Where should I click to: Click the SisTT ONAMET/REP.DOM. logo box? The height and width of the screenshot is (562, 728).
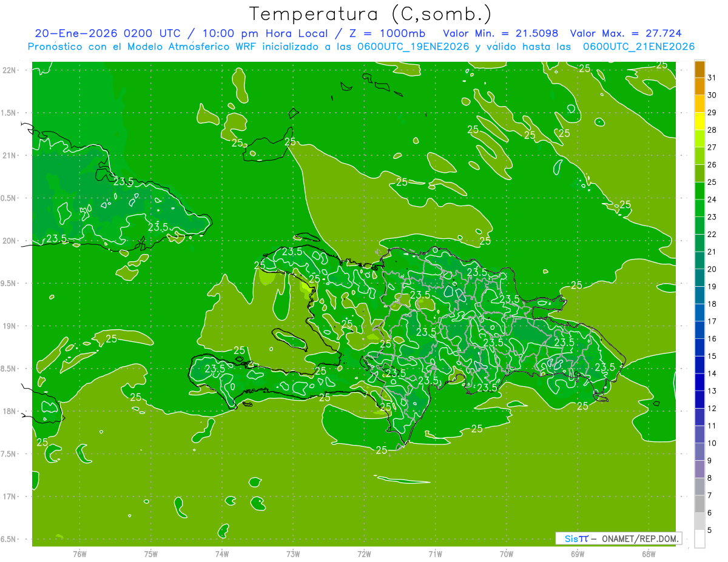click(618, 538)
